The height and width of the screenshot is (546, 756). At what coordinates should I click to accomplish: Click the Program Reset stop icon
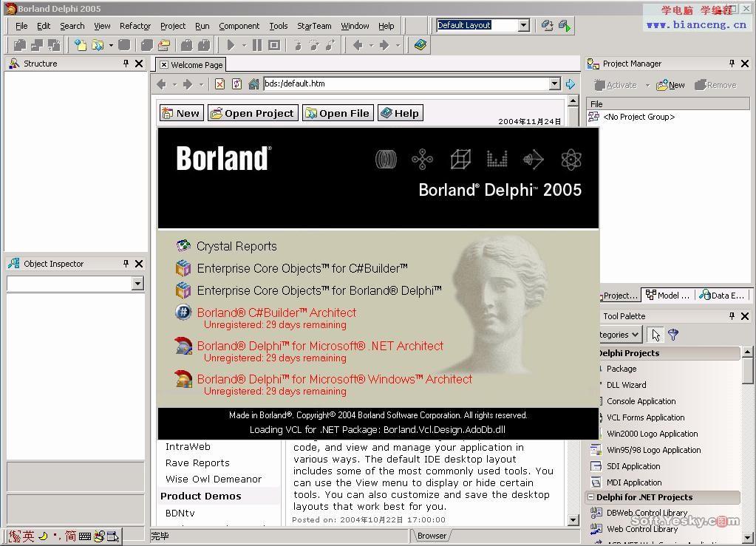click(274, 45)
